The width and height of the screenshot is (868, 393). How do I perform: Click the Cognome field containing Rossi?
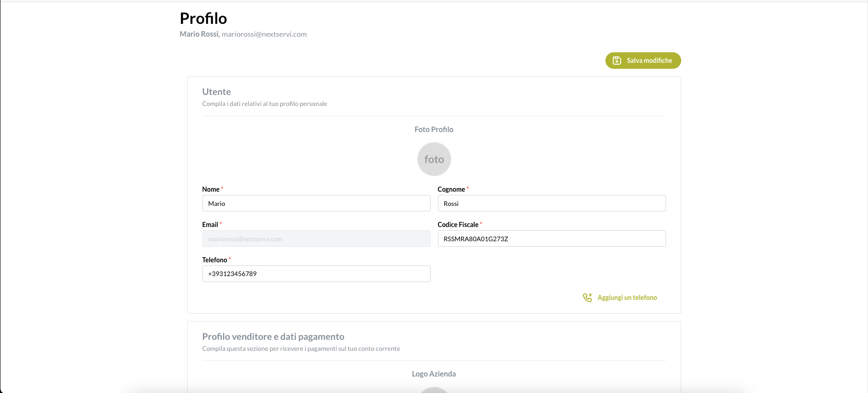[x=551, y=203]
